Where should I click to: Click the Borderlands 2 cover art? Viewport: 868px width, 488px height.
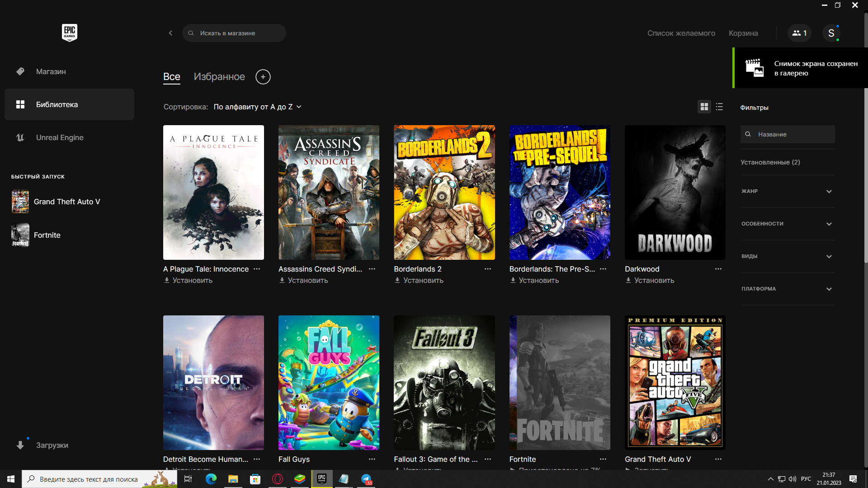point(444,192)
